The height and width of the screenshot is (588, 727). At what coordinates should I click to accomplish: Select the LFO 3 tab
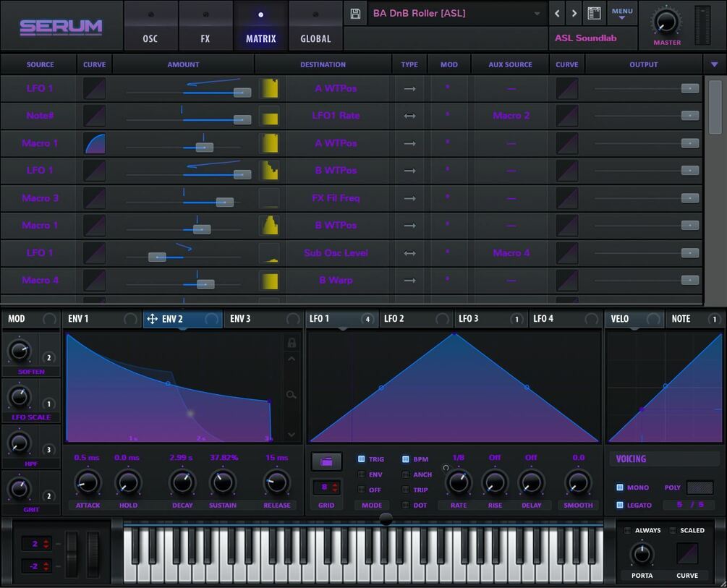click(490, 318)
